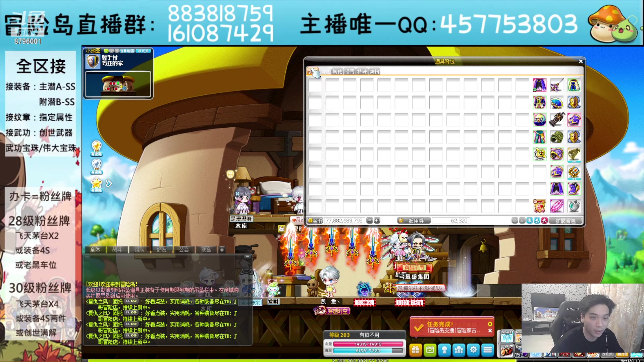Image resolution: width=644 pixels, height=362 pixels.
Task: Click the 非玩家 NPC button on minimap
Action: point(143,51)
